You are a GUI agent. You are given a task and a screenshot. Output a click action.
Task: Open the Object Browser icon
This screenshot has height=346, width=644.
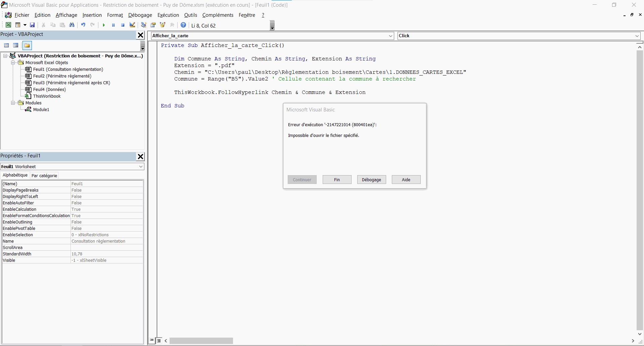tap(163, 25)
